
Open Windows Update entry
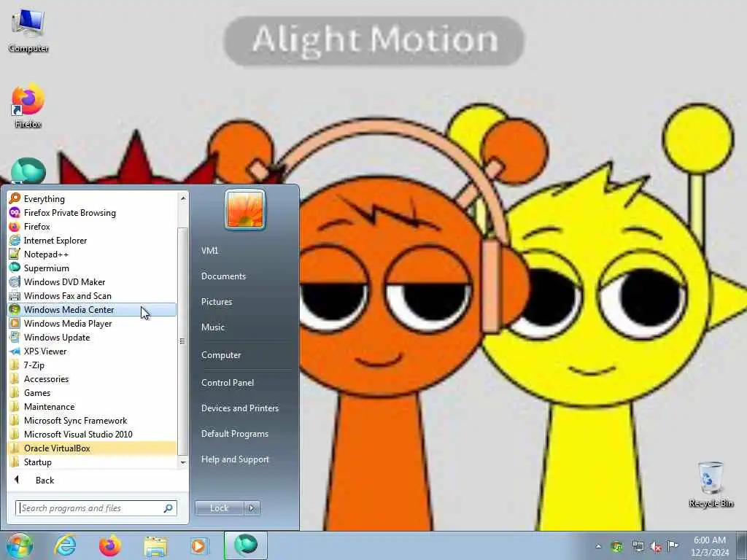tap(92, 337)
